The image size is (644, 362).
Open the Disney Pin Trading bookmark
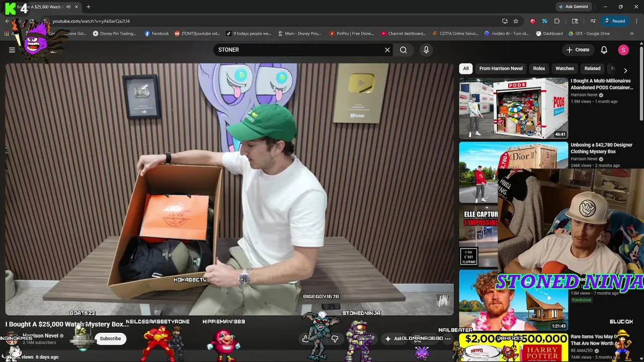(115, 34)
